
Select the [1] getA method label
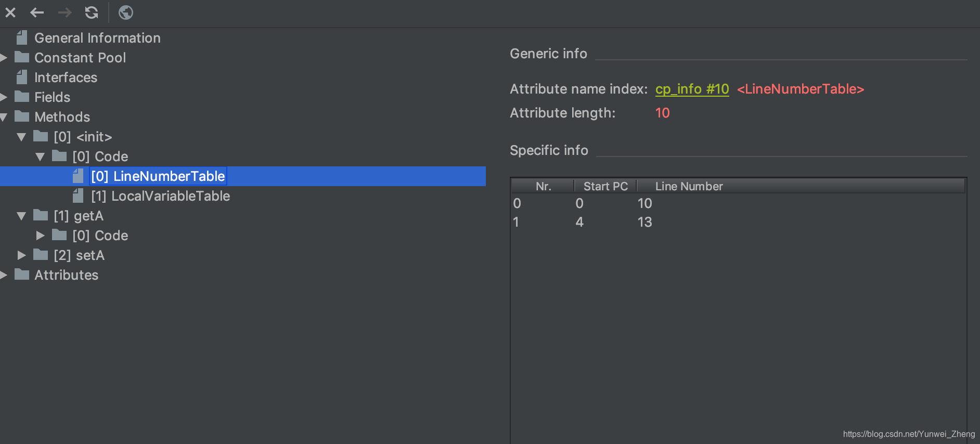click(79, 216)
